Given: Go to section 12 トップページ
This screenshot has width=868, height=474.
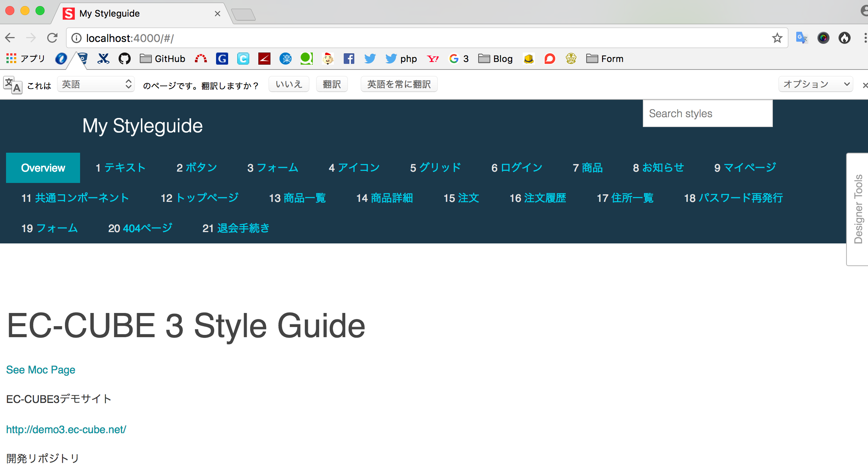Looking at the screenshot, I should 199,198.
